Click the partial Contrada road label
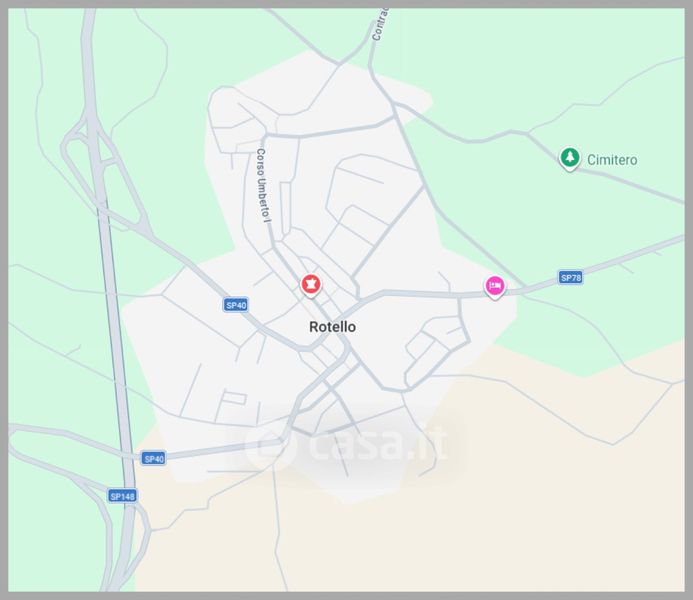 tap(380, 24)
